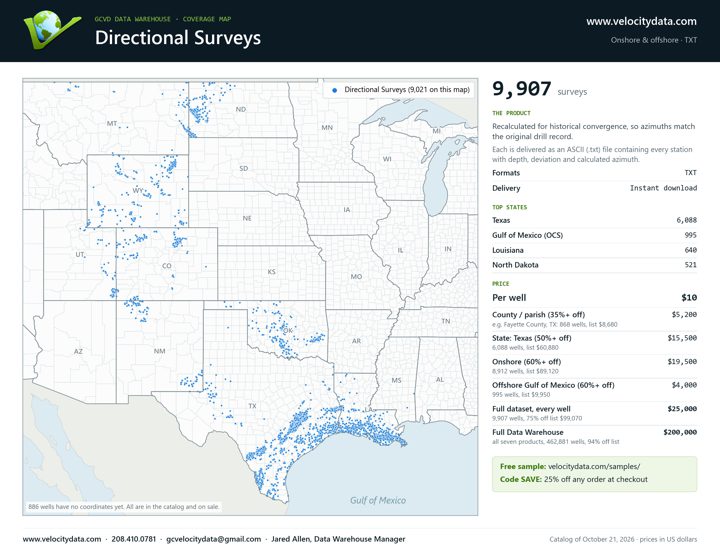
Task: Click the blue legend dot for Directional Surveys
Action: (334, 90)
